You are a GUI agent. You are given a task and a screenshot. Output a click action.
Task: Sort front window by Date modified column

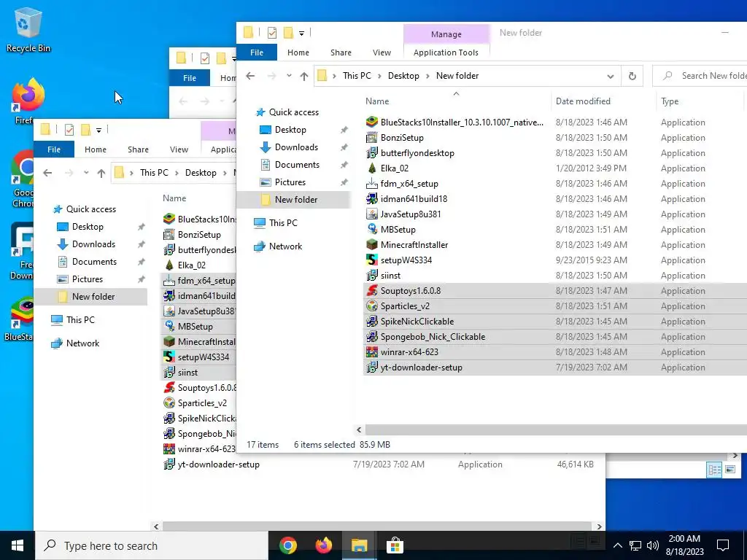pyautogui.click(x=583, y=101)
